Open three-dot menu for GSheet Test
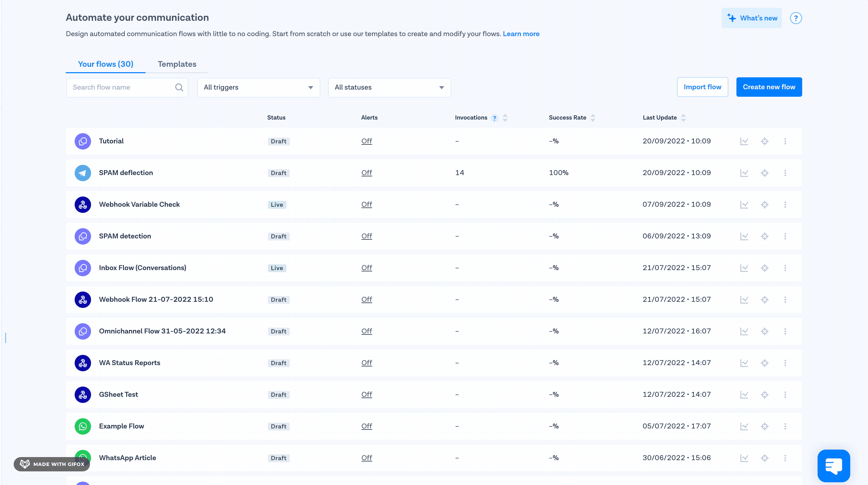The height and width of the screenshot is (485, 868). pyautogui.click(x=785, y=395)
